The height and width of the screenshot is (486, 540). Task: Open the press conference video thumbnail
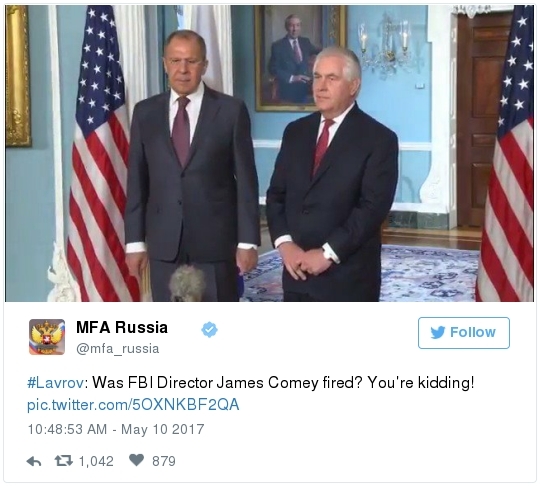click(x=269, y=153)
